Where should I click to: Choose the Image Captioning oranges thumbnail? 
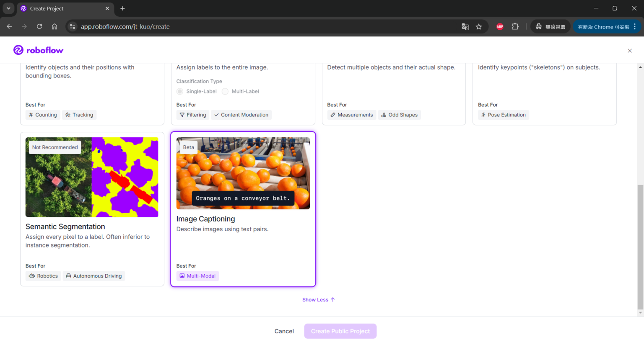tap(243, 173)
